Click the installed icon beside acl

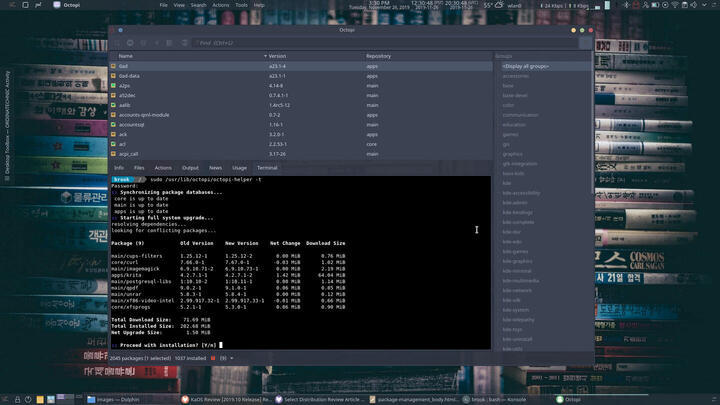tap(113, 144)
